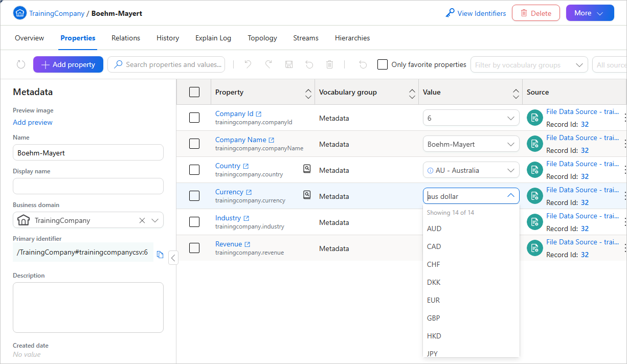Toggle the select-all checkbox in the table header
The image size is (627, 364).
(194, 92)
